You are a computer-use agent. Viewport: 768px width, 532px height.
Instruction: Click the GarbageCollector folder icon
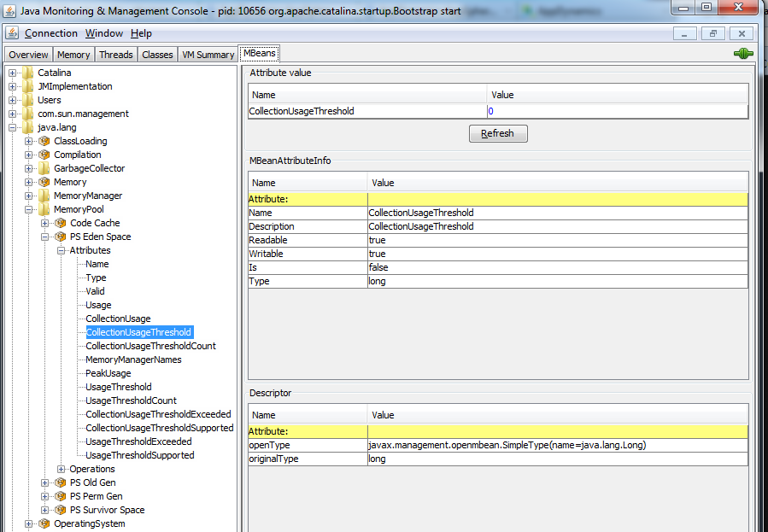tap(44, 168)
